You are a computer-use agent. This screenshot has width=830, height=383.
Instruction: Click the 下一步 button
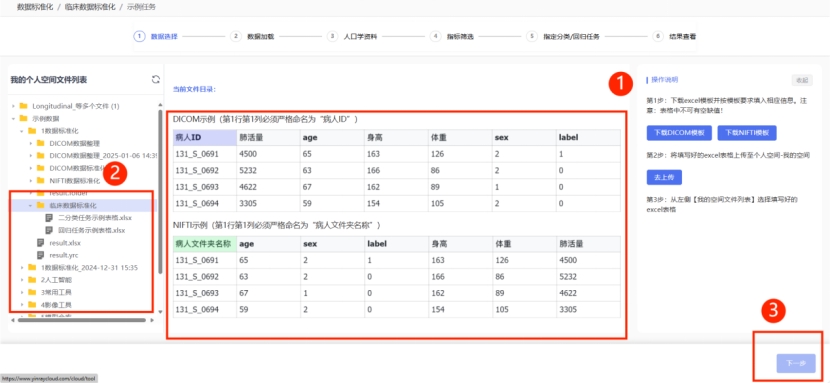point(796,363)
